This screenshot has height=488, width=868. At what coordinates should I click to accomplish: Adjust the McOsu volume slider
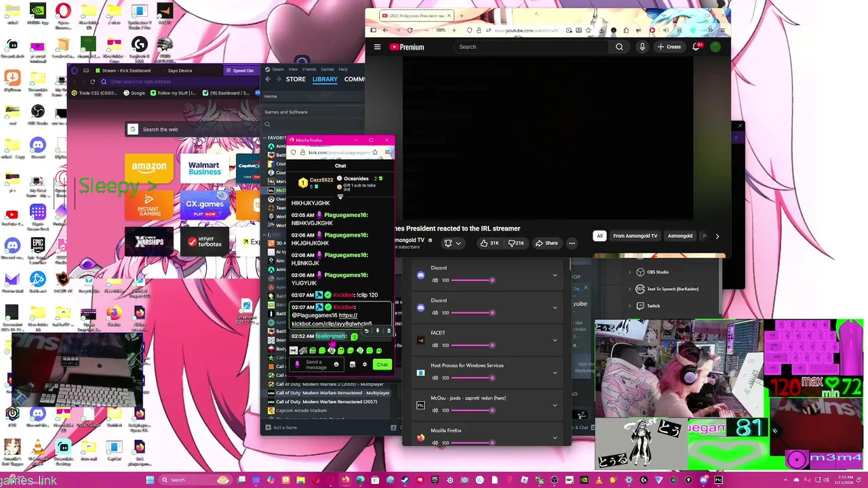point(472,410)
